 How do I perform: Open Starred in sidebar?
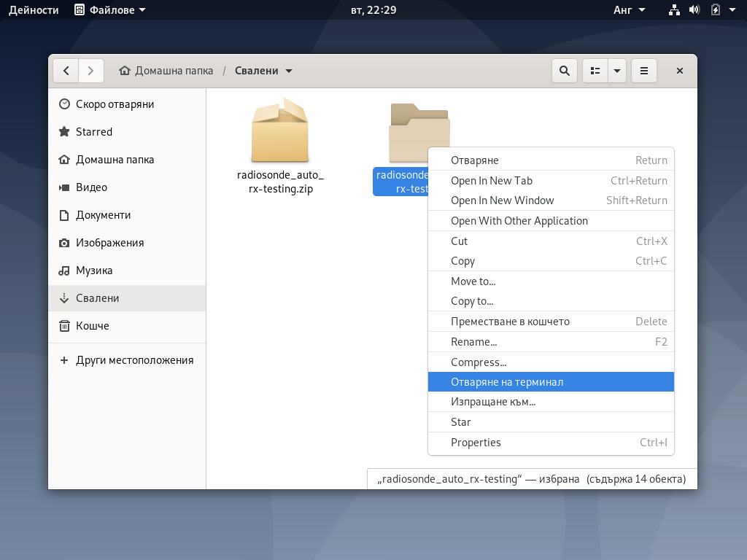point(127,132)
